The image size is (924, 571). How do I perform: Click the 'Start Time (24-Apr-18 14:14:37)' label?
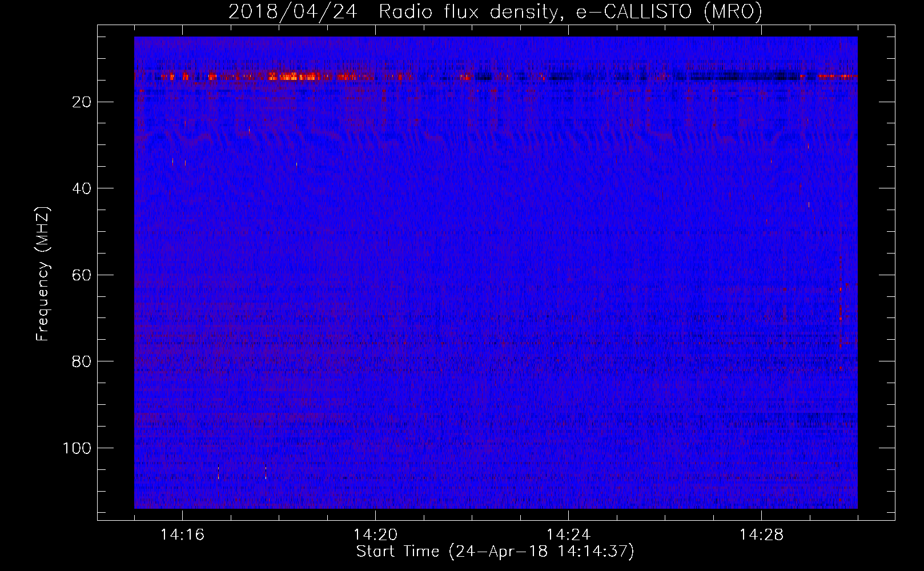(495, 552)
